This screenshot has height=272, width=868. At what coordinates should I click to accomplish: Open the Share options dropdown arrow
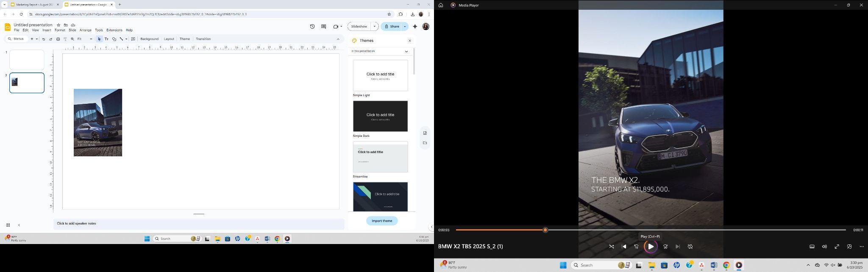[405, 26]
